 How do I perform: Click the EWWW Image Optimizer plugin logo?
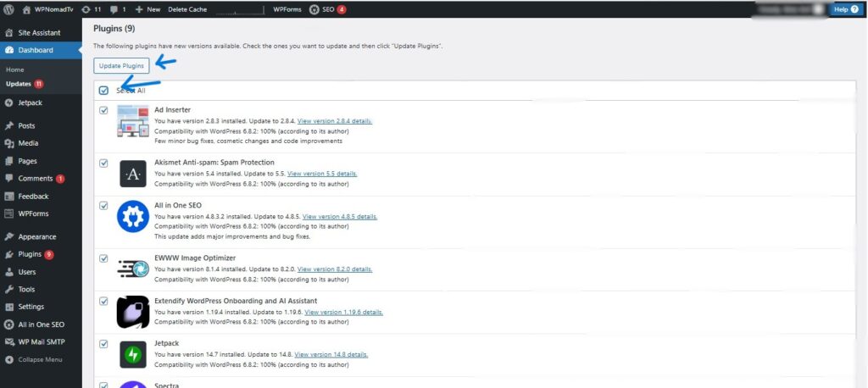point(133,269)
